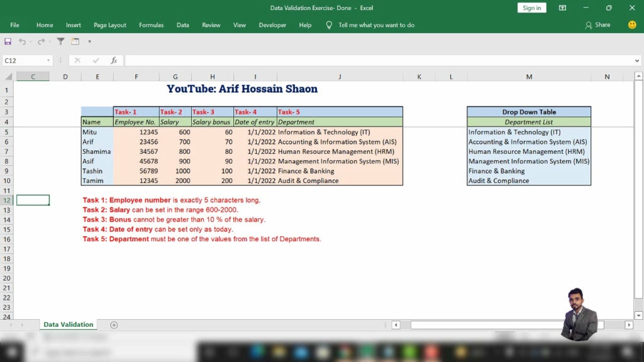Open Customize Quick Access Toolbar arrow
This screenshot has height=362, width=644.
point(89,41)
